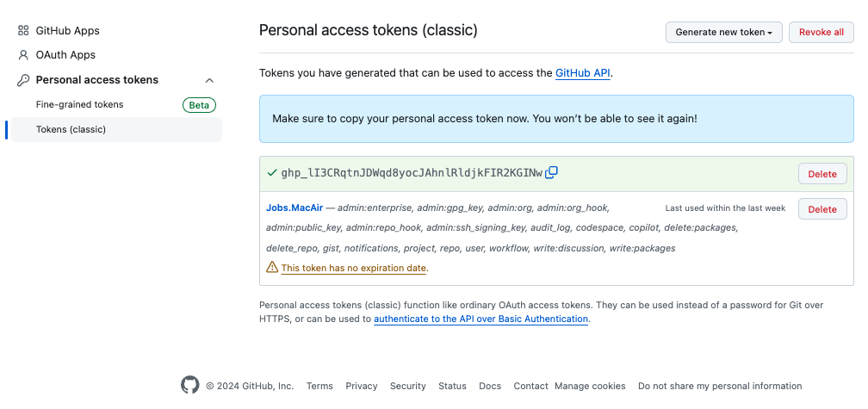This screenshot has height=409, width=868.
Task: Open the Jobs.MacAir token link
Action: coord(294,208)
